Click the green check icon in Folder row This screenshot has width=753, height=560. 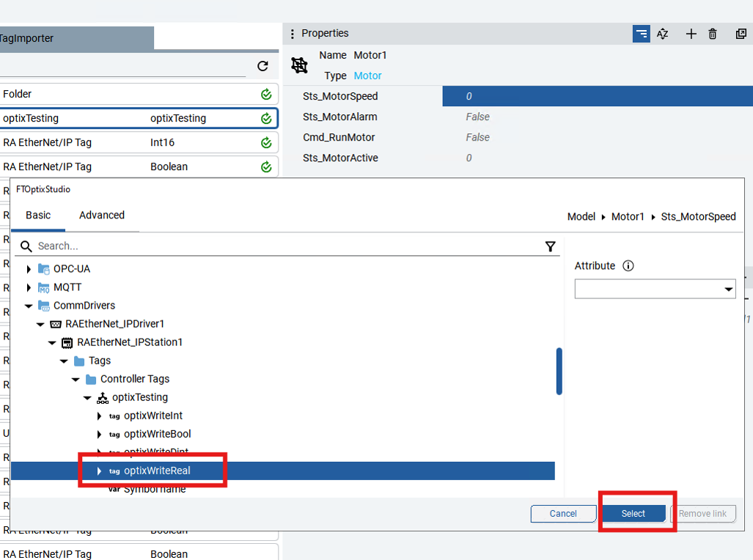pos(266,94)
